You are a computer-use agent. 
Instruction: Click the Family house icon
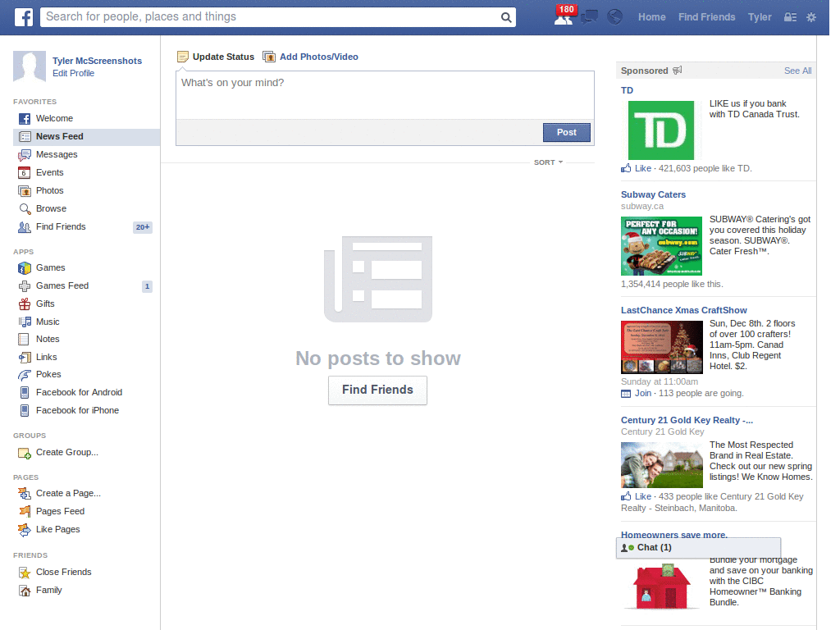[25, 591]
